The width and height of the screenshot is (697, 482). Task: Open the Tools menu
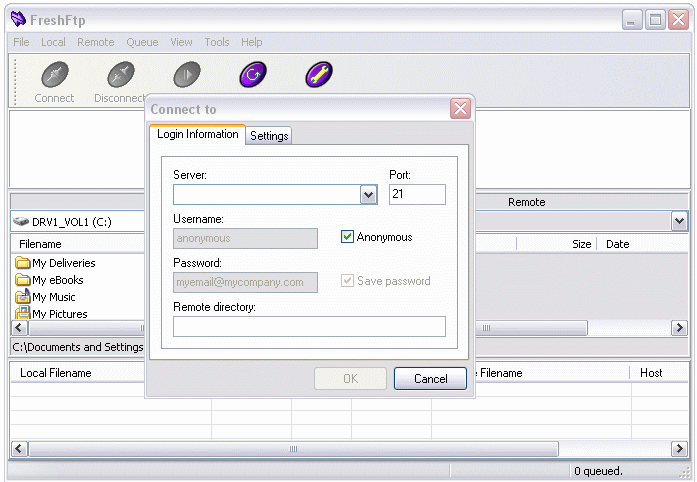[217, 42]
